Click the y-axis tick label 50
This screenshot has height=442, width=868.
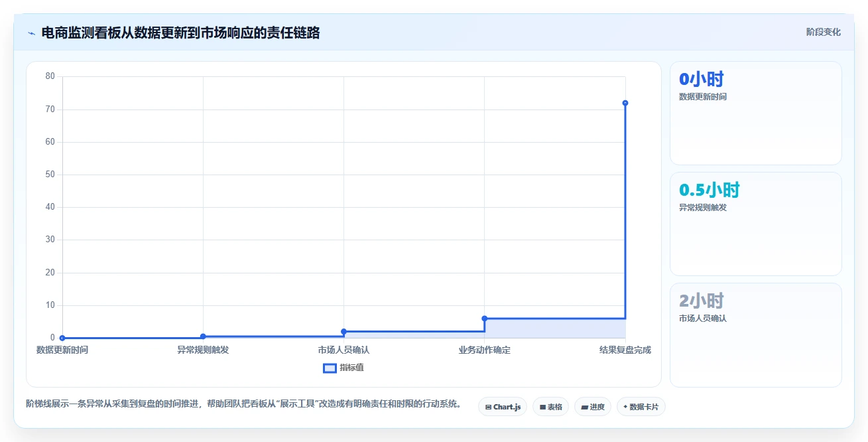coord(50,175)
